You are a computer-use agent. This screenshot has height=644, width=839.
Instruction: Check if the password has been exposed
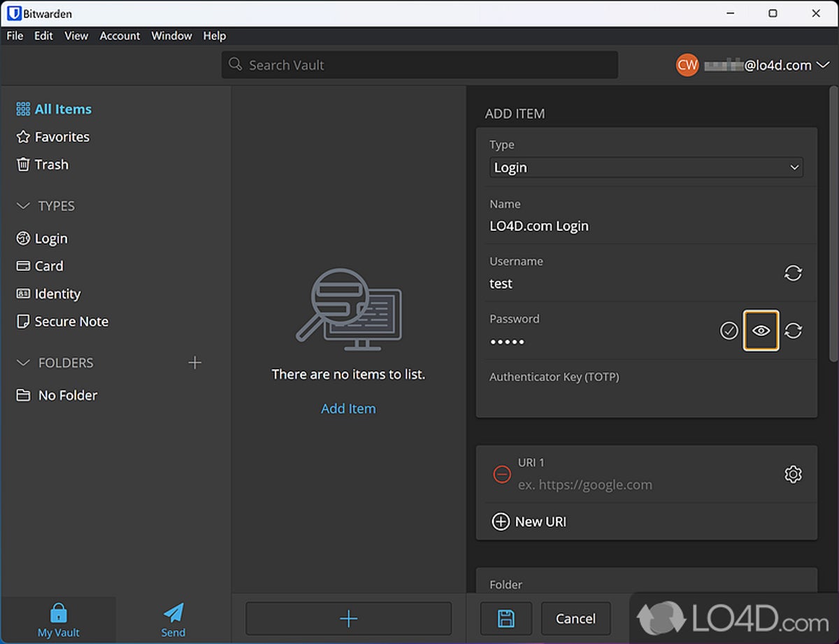[729, 331]
